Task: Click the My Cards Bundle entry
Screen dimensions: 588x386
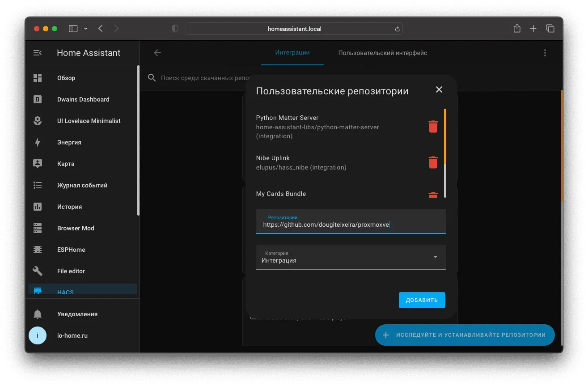Action: tap(281, 194)
